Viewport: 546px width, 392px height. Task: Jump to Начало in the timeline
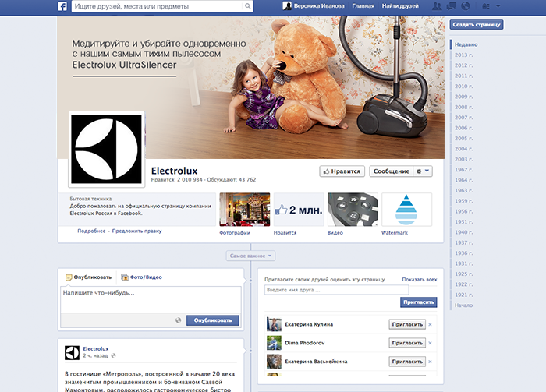(x=463, y=305)
